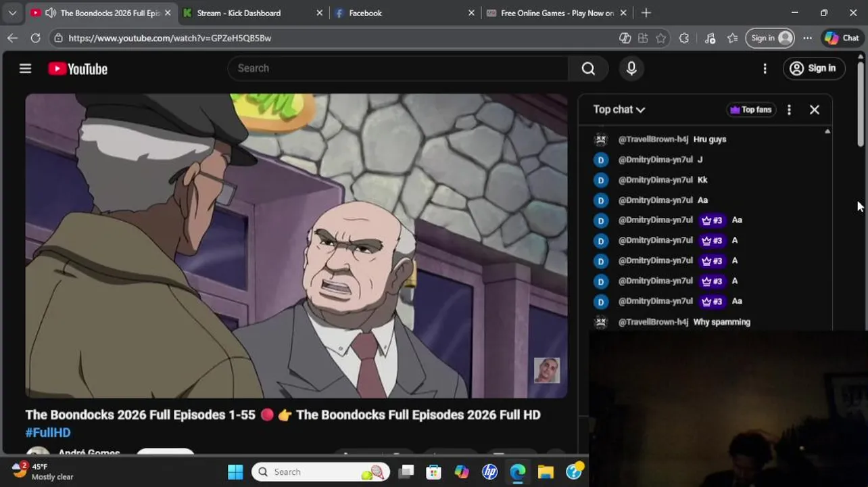Click the #FullHD hashtag link
This screenshot has width=868, height=487.
point(48,432)
